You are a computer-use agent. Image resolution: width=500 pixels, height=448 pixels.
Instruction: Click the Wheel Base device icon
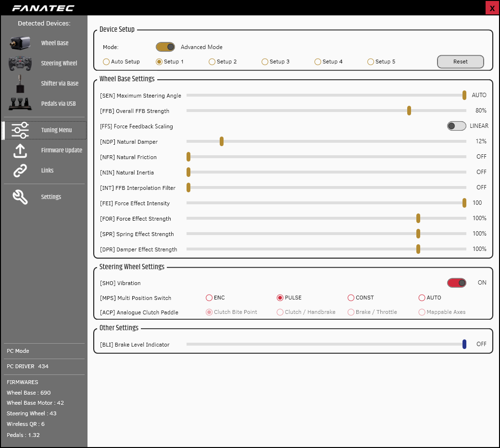click(x=20, y=43)
